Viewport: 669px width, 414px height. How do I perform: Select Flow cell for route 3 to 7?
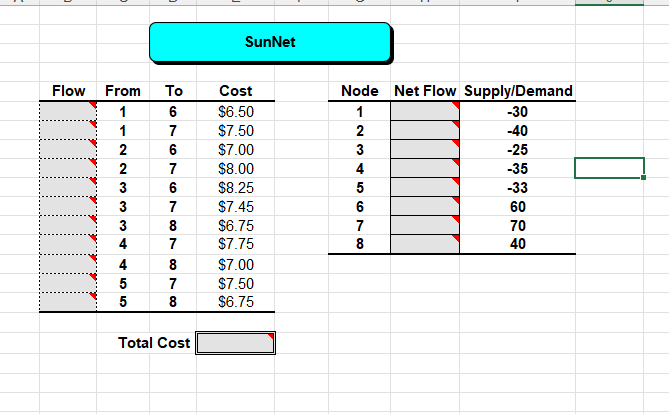(68, 207)
